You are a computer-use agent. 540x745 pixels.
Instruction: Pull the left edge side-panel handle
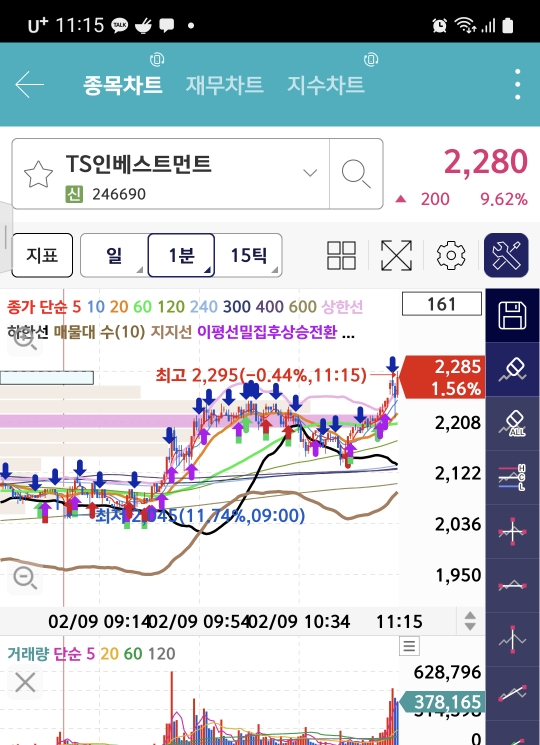pyautogui.click(x=6, y=237)
